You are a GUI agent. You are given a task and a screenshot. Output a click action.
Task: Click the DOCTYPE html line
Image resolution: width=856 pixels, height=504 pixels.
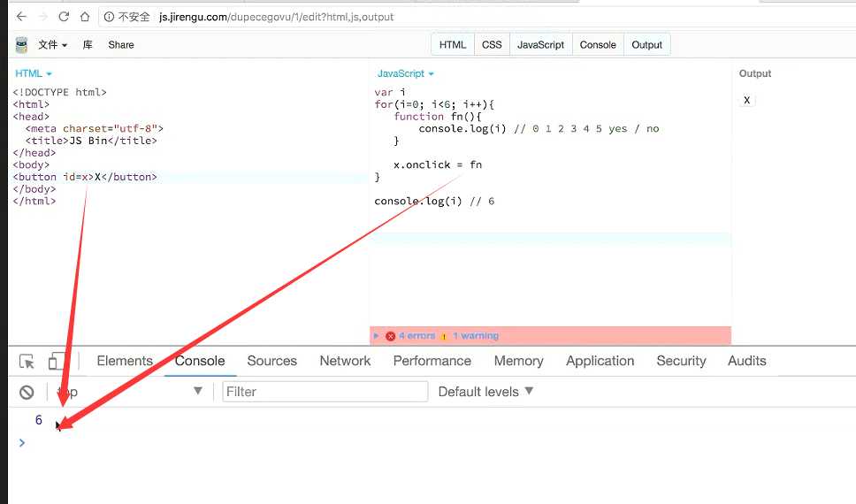coord(59,92)
